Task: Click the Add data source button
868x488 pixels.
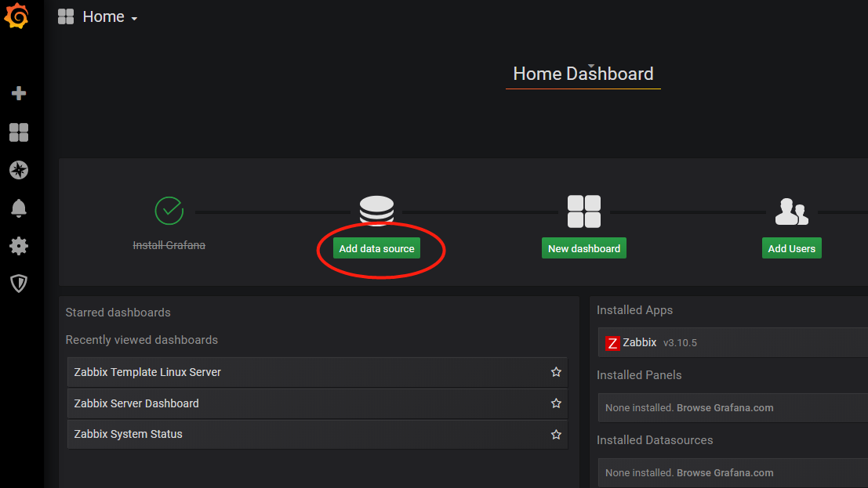Action: click(x=376, y=248)
